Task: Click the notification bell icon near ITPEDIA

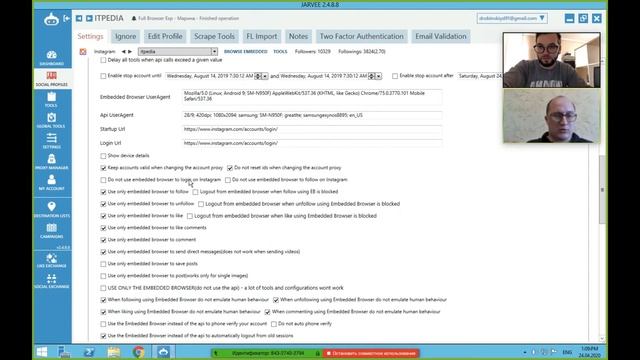Action: pos(133,18)
